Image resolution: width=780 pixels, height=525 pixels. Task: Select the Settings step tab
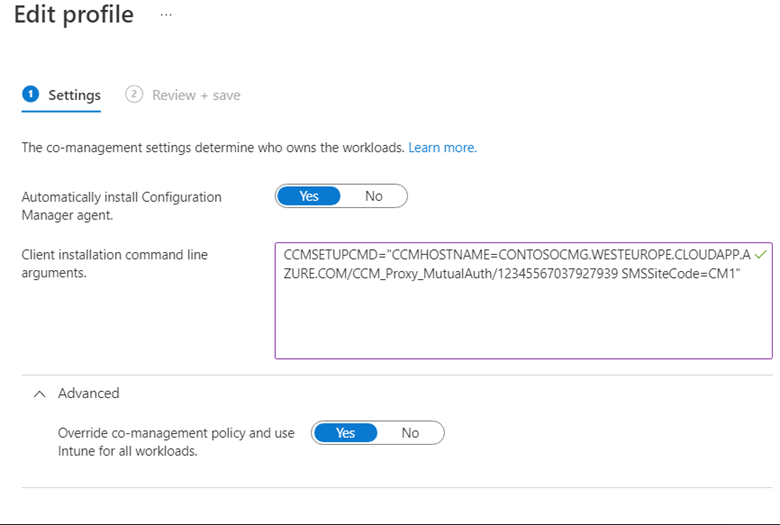[61, 95]
